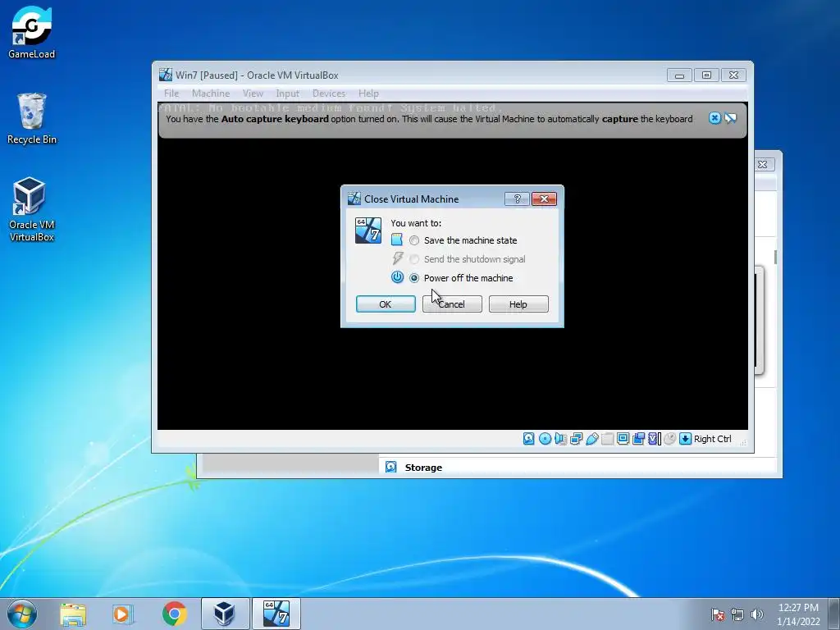Viewport: 840px width, 630px height.
Task: Click the Help button in the dialog
Action: [x=518, y=304]
